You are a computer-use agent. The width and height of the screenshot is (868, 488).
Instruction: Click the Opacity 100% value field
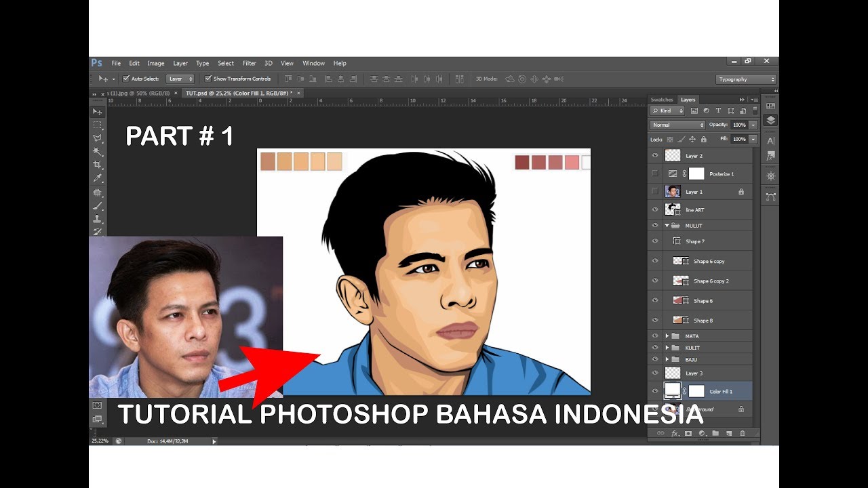(x=738, y=125)
